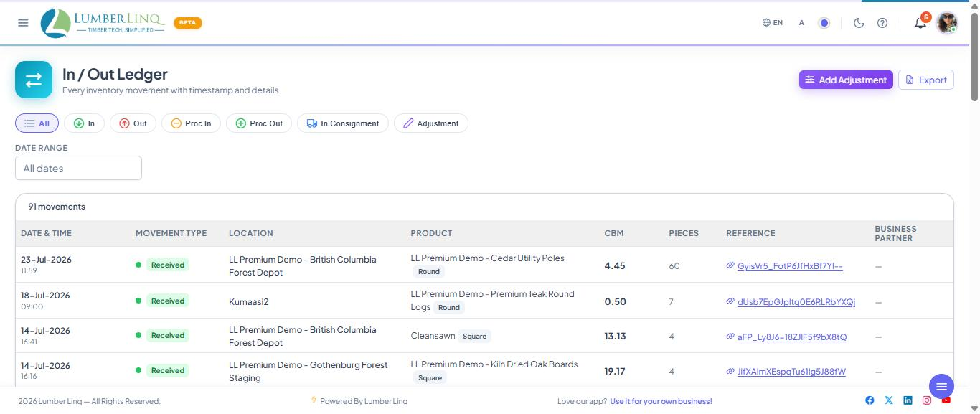The image size is (980, 414).
Task: Open the user profile avatar
Action: pos(947,23)
